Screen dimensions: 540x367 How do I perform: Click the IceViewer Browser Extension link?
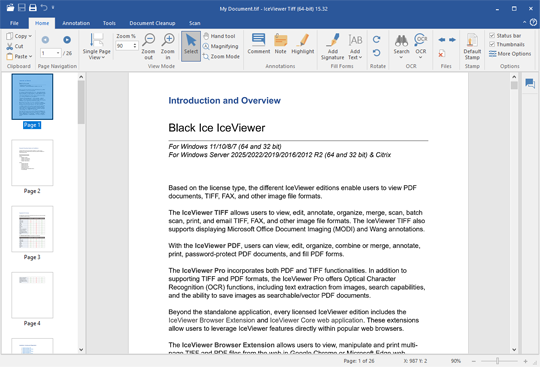pos(211,320)
